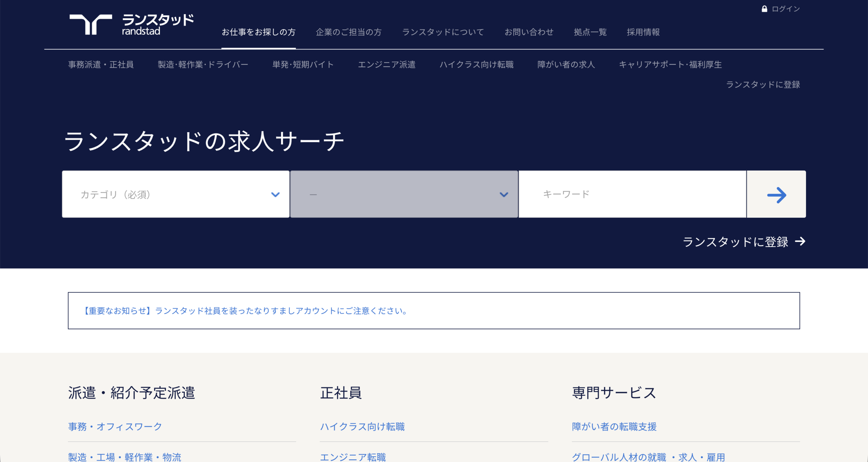868x462 pixels.
Task: Click the chevron on the disabled grey dropdown
Action: pos(504,194)
